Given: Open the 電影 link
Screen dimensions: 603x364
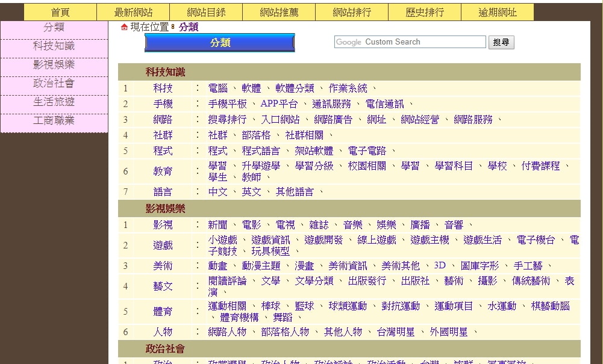Looking at the screenshot, I should tap(252, 225).
